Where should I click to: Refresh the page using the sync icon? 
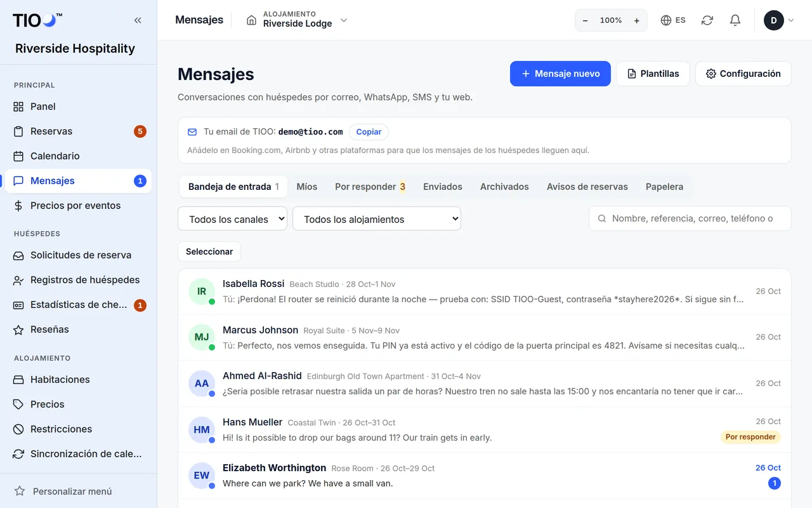[x=707, y=20]
